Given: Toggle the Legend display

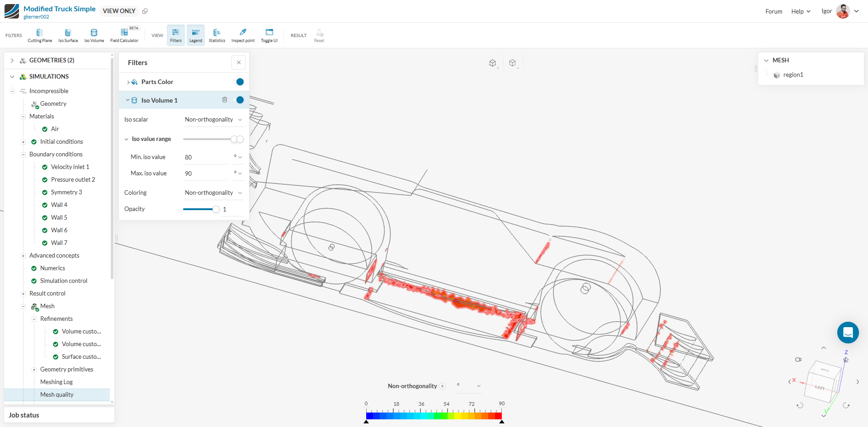Looking at the screenshot, I should click(x=196, y=35).
